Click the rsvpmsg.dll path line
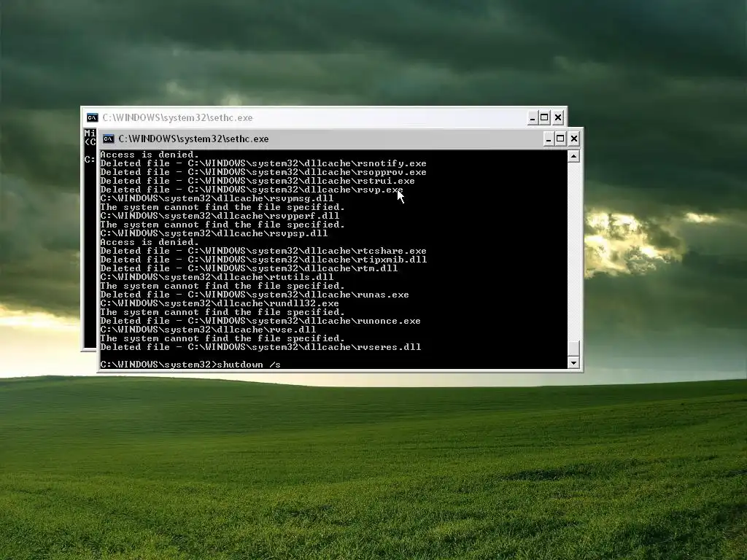747x560 pixels. (x=217, y=198)
